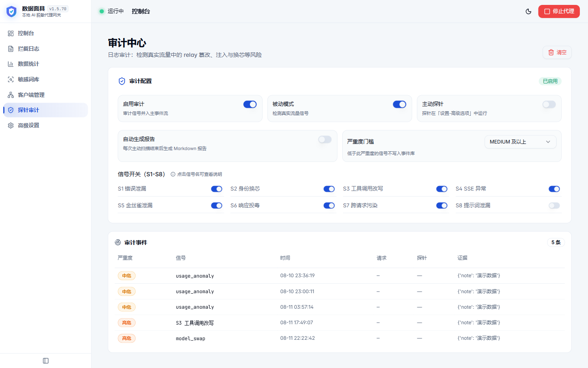The width and height of the screenshot is (588, 368).
Task: Disable the S6 响应投毒 signal switch
Action: (x=329, y=206)
